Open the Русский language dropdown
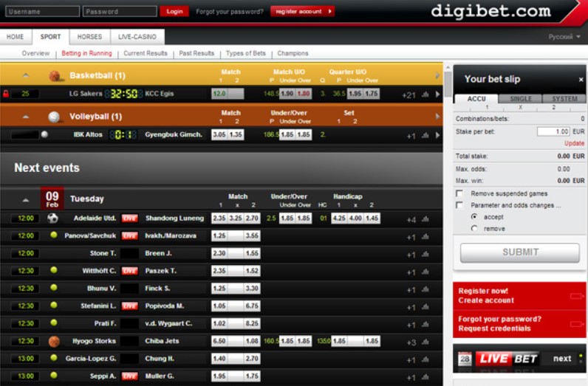Screen dimensions: 588x386 coord(564,37)
